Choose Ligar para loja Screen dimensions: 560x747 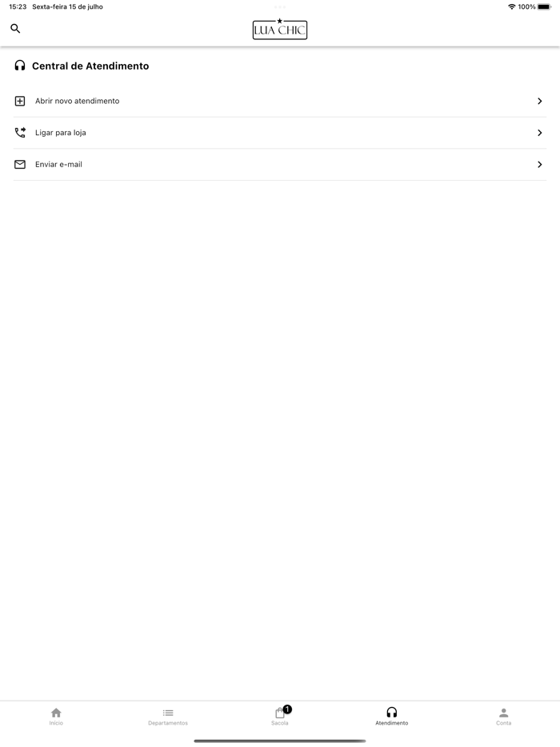61,133
